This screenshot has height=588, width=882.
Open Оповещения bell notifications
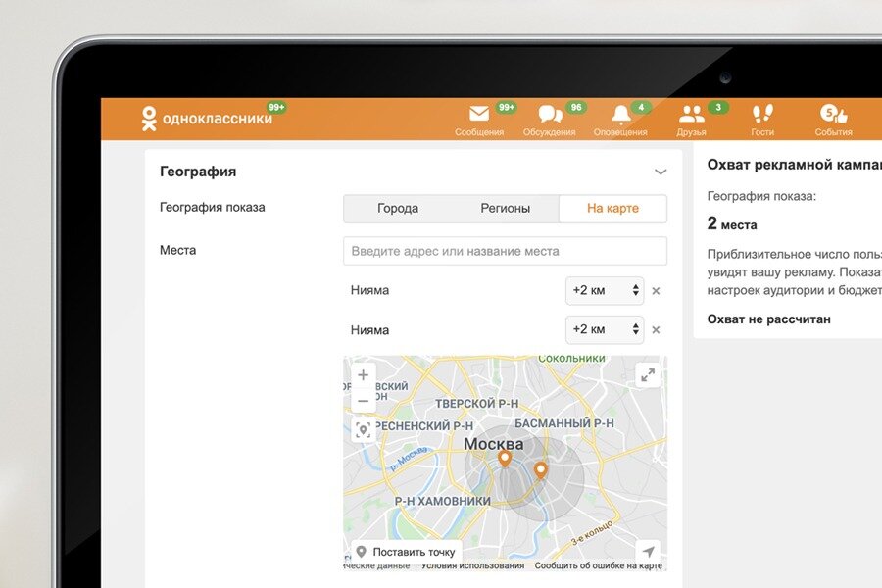pyautogui.click(x=621, y=115)
